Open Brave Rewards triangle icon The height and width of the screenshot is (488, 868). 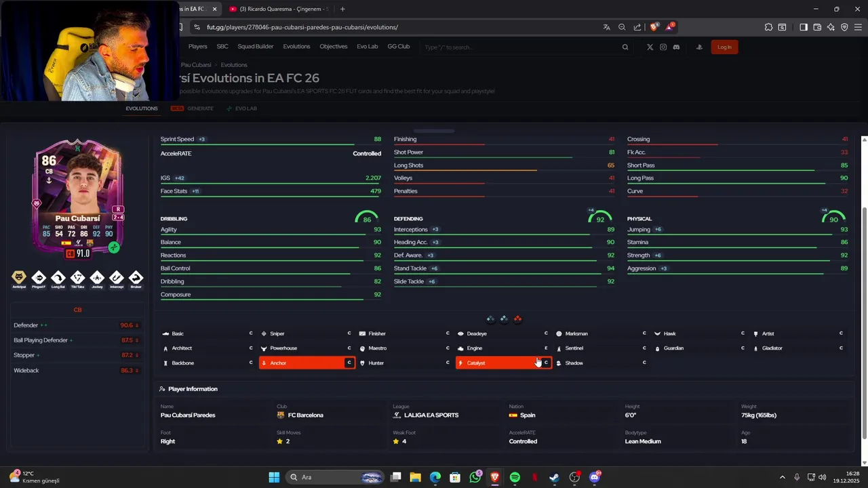pos(669,27)
